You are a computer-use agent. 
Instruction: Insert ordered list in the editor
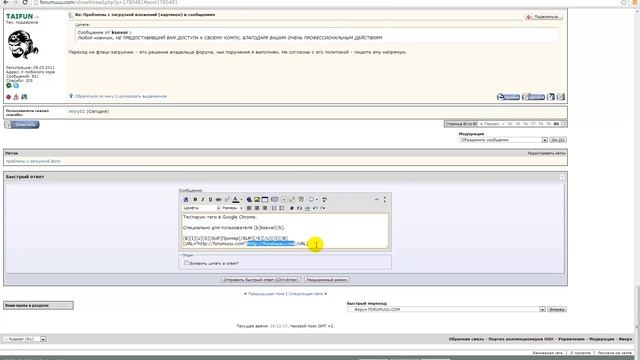[x=274, y=208]
